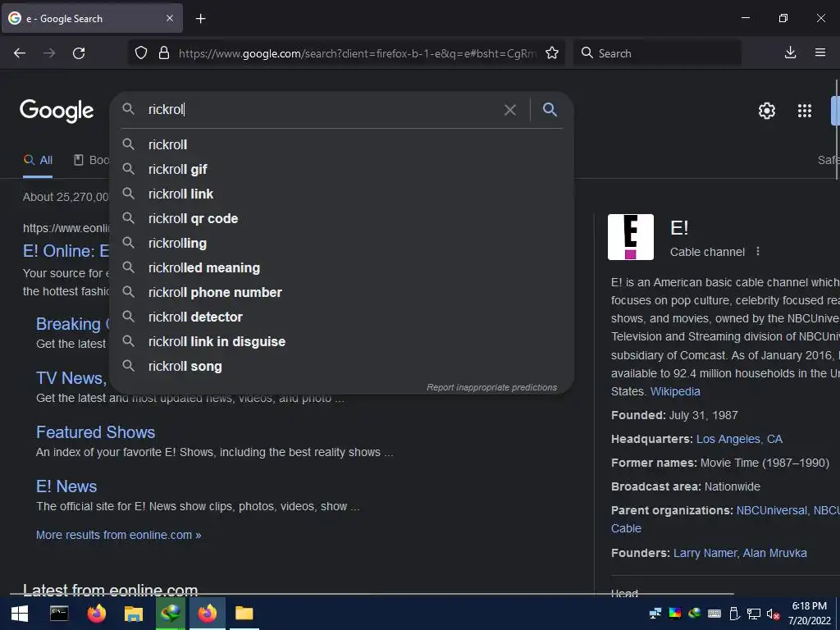Switch to the 'All' results tab
The height and width of the screenshot is (630, 840).
point(38,160)
